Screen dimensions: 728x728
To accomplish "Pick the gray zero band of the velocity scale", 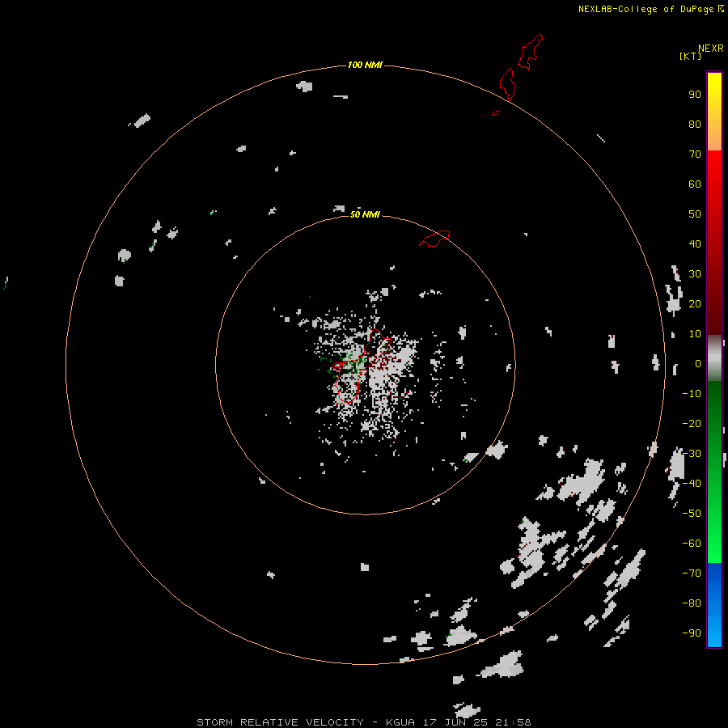I will 714,358.
